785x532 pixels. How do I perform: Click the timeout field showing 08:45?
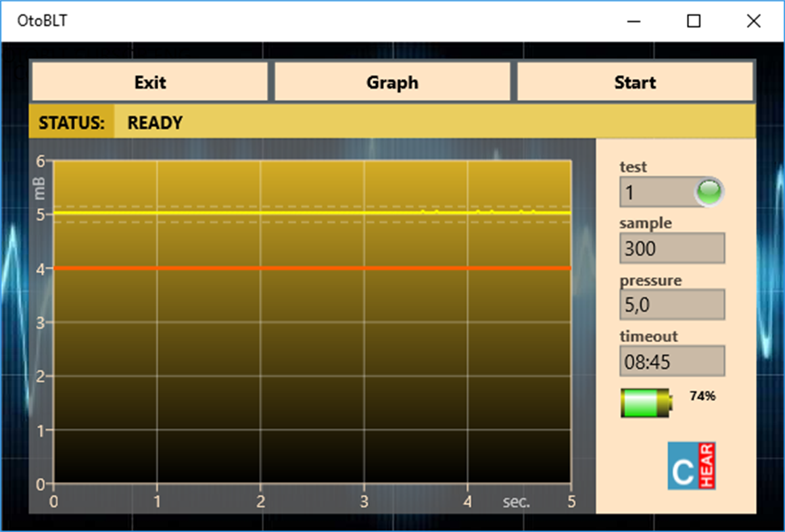[x=672, y=361]
